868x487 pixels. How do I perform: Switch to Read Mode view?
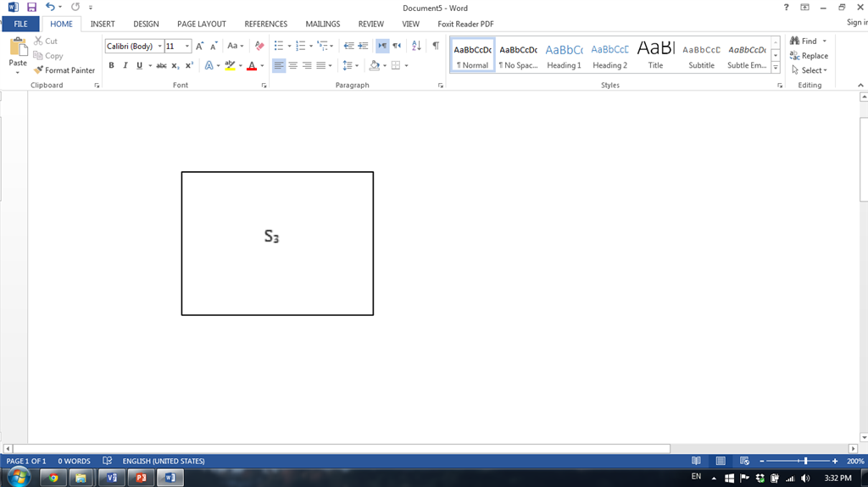(697, 461)
